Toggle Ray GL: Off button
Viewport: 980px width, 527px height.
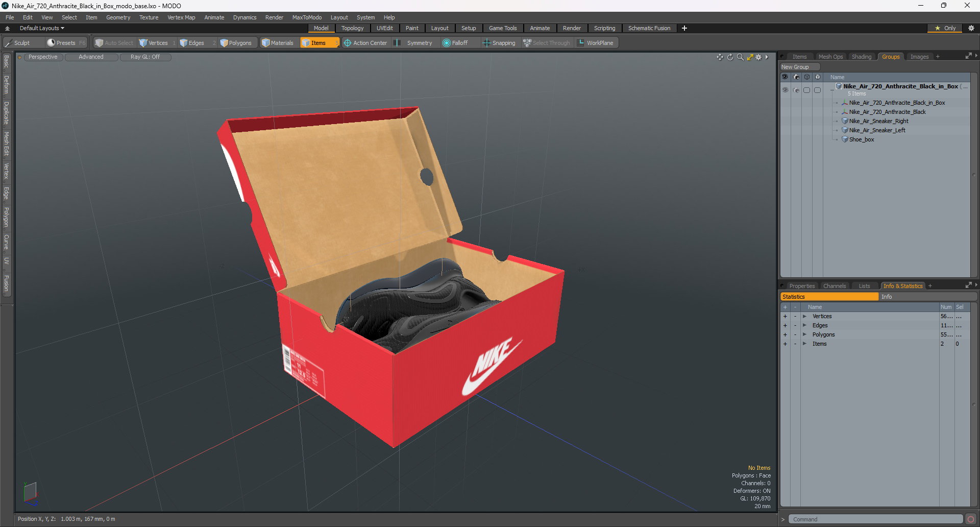tap(145, 57)
